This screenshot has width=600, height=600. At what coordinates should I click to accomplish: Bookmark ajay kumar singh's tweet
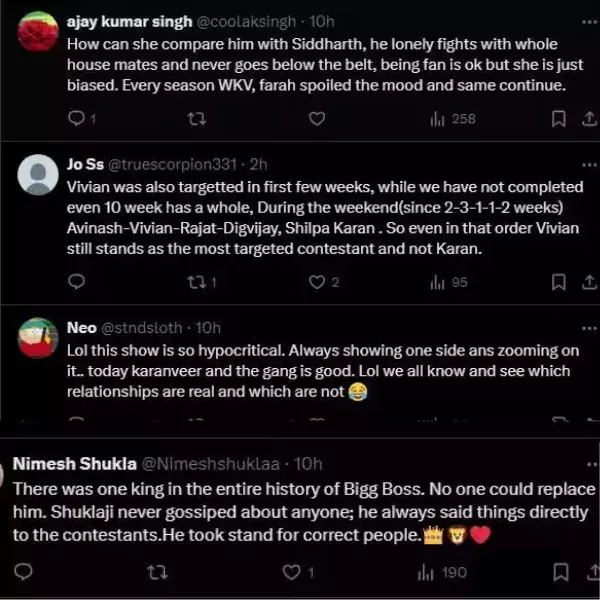[560, 119]
